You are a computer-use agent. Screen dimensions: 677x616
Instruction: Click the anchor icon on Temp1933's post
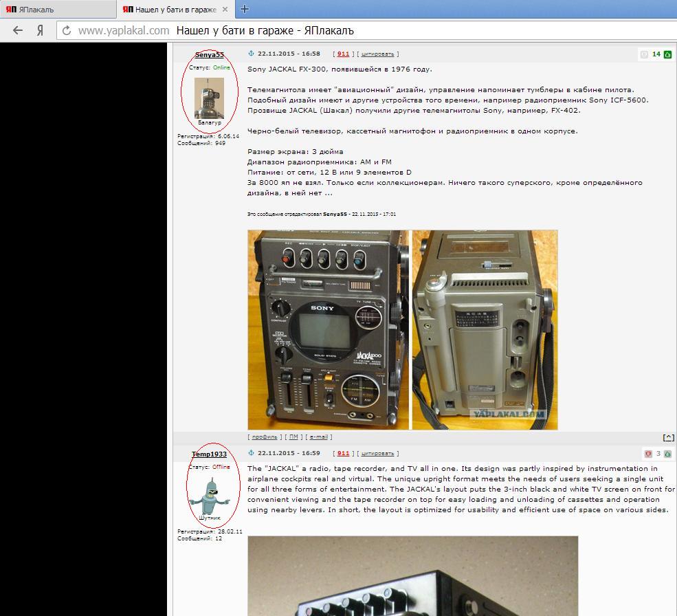click(251, 453)
